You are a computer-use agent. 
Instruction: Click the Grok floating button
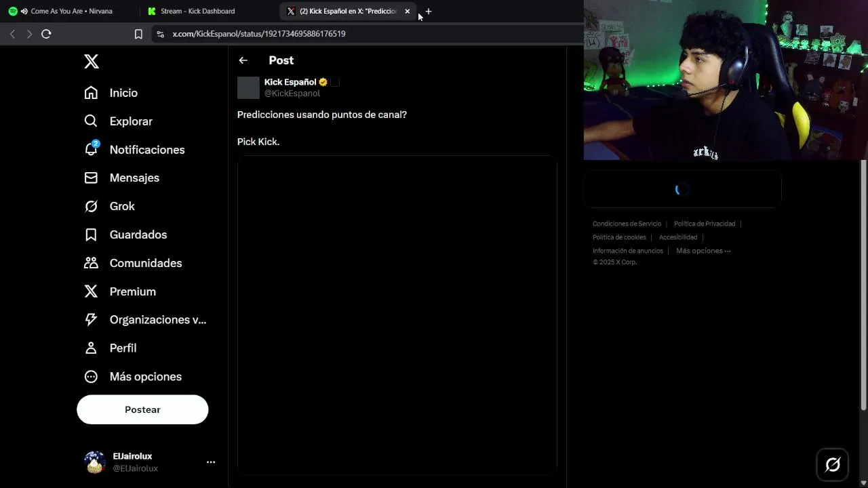coord(833,464)
